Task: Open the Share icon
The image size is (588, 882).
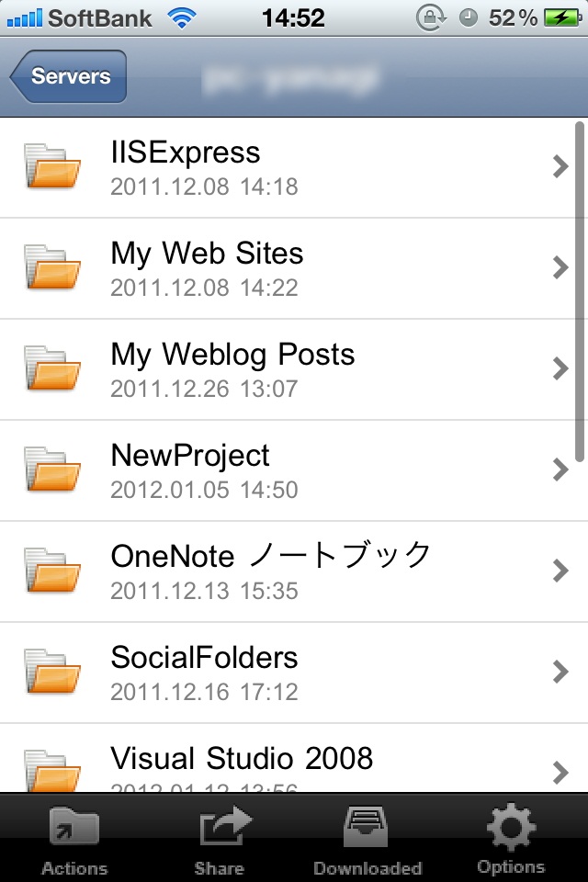Action: click(x=219, y=834)
